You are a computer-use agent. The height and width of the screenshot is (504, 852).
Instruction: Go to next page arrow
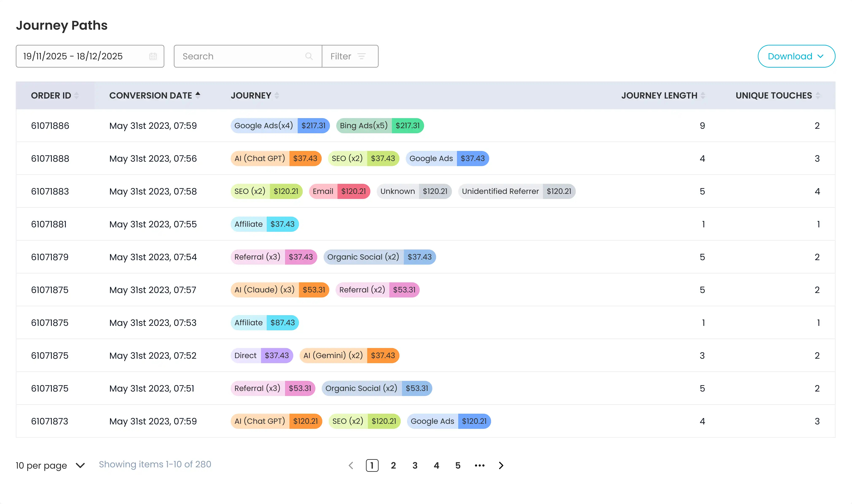click(x=501, y=465)
